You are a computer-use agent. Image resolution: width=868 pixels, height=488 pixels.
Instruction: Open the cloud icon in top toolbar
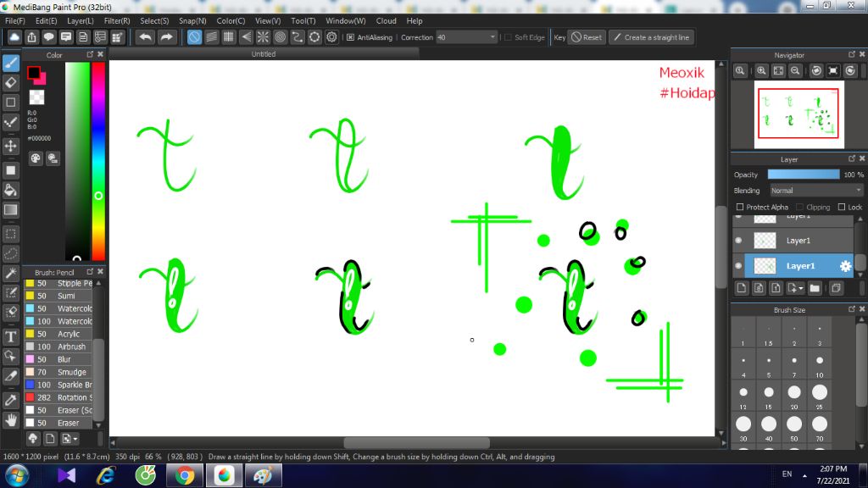(14, 37)
